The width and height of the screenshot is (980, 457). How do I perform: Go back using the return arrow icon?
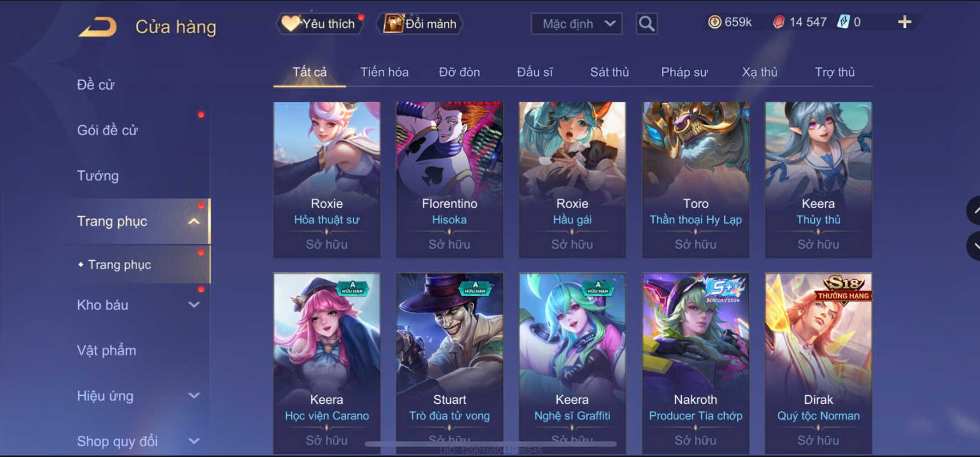click(x=97, y=27)
